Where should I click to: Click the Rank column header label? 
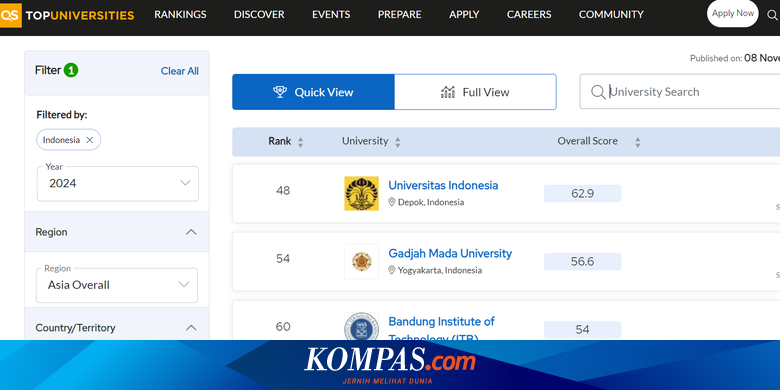coord(280,141)
